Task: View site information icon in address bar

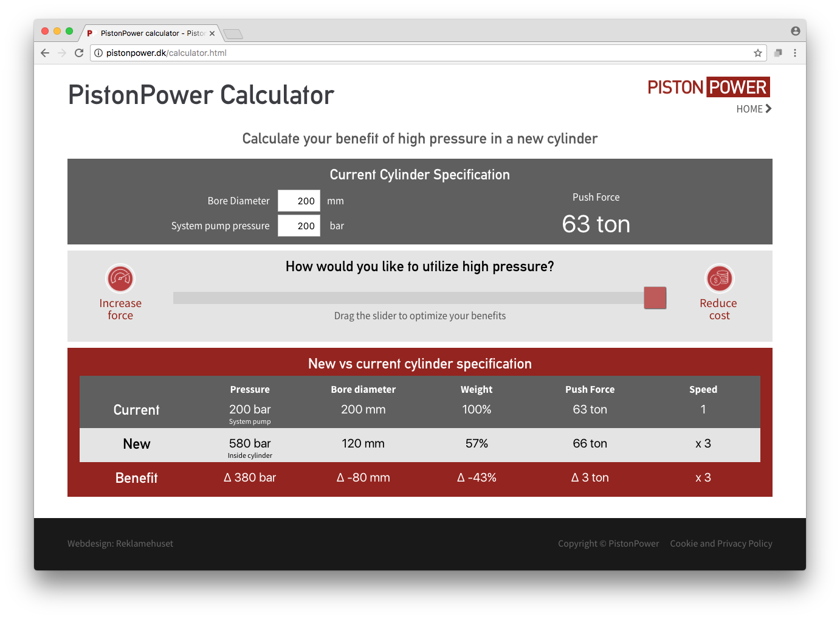Action: click(98, 53)
